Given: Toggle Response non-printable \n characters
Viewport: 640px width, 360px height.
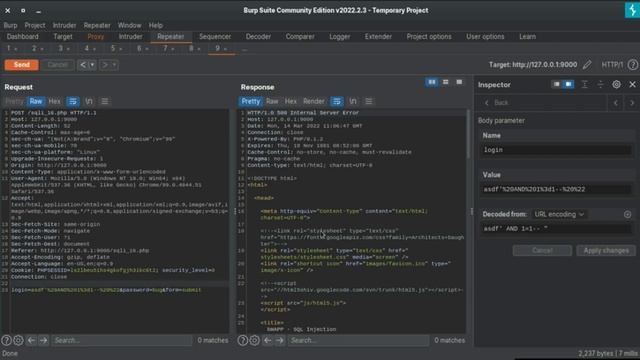Looking at the screenshot, I should click(353, 101).
